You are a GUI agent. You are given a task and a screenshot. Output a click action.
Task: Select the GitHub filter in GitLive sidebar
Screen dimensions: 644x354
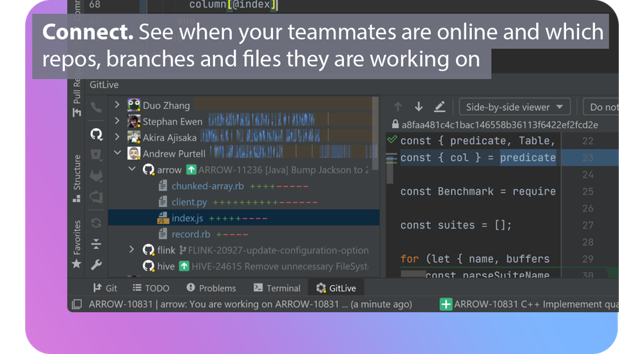(96, 134)
